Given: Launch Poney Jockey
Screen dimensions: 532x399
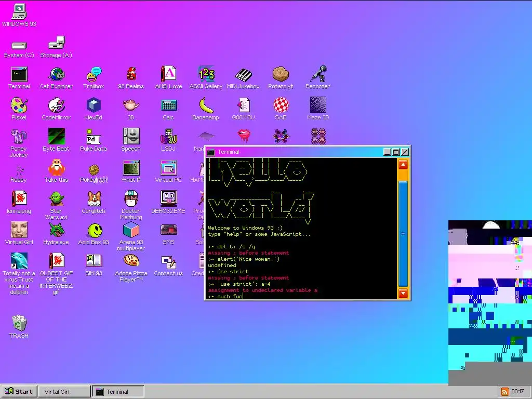Looking at the screenshot, I should pyautogui.click(x=19, y=143).
